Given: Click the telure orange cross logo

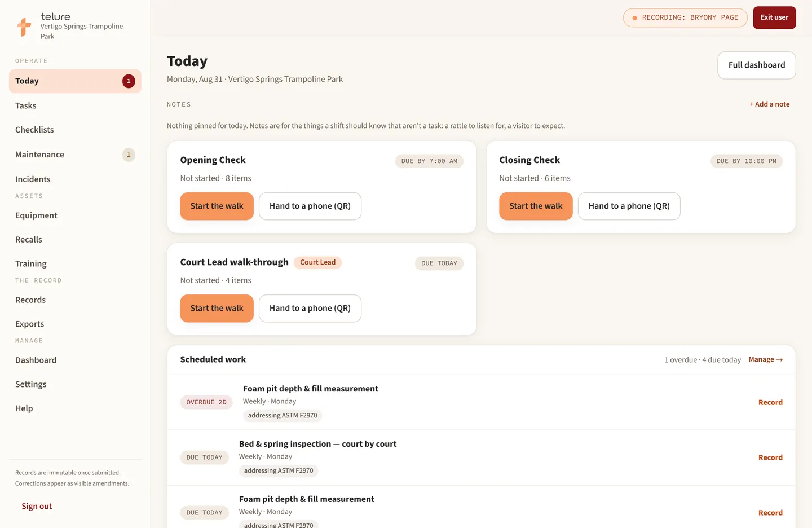Looking at the screenshot, I should (24, 27).
